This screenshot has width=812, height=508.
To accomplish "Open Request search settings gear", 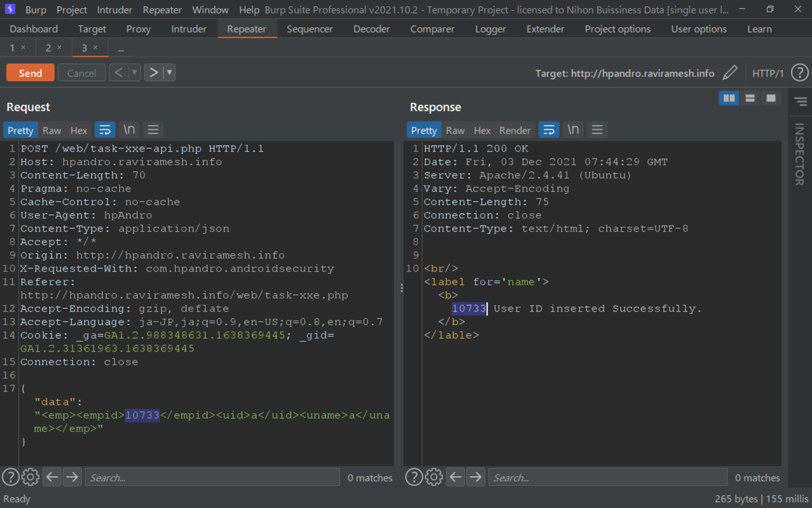I will (x=30, y=477).
